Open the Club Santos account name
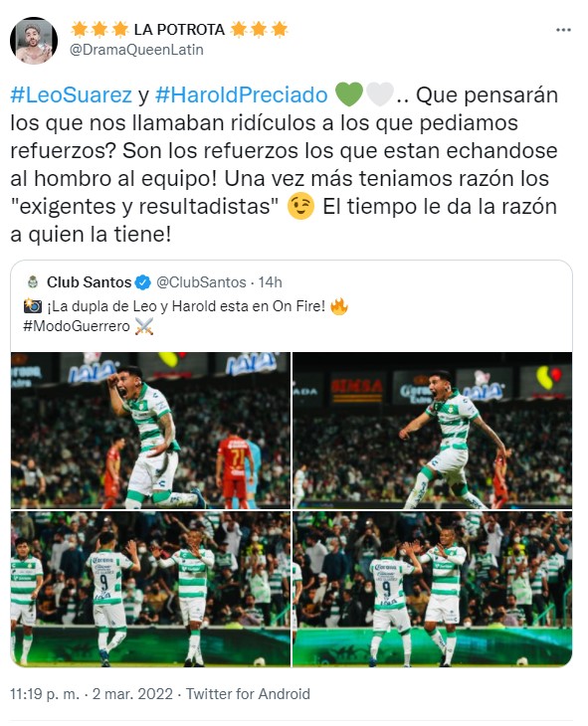This screenshot has height=726, width=588. (89, 282)
